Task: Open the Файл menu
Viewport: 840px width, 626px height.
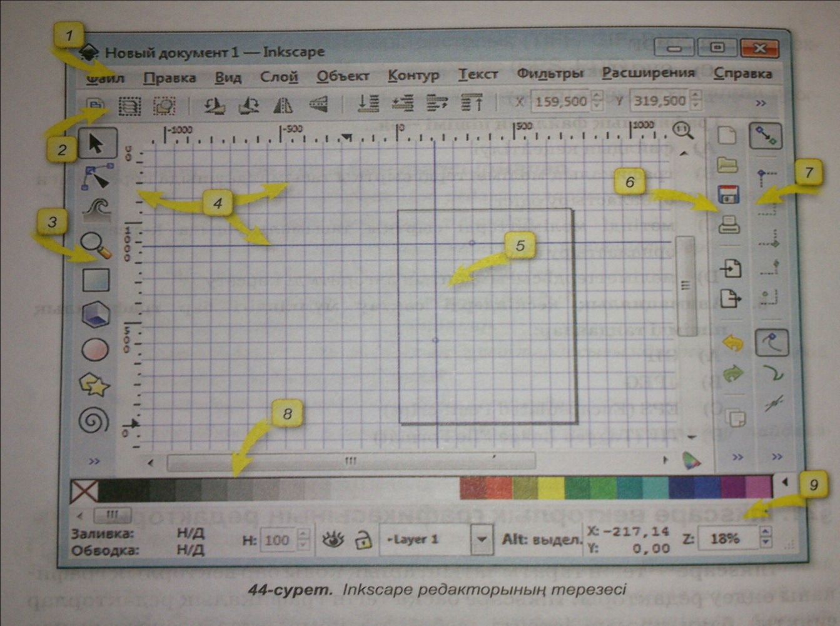Action: click(105, 79)
